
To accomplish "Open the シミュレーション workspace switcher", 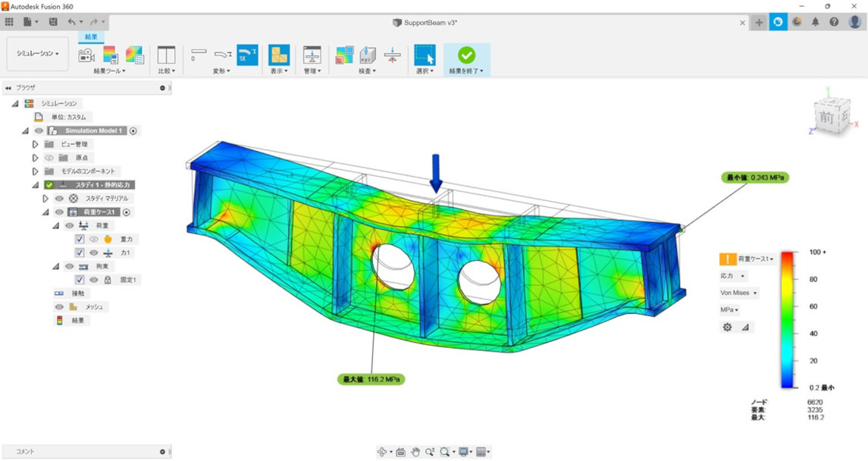I will [x=38, y=54].
